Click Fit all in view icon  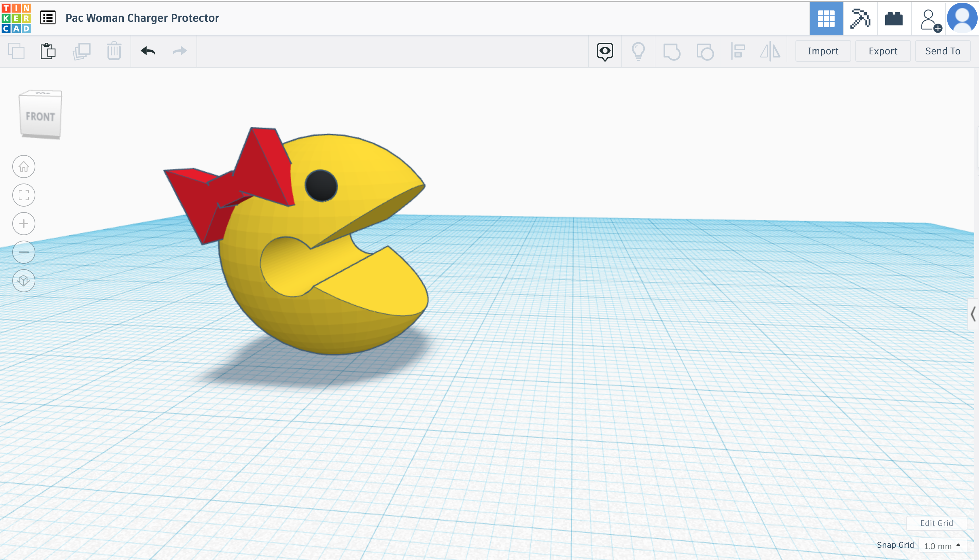24,195
